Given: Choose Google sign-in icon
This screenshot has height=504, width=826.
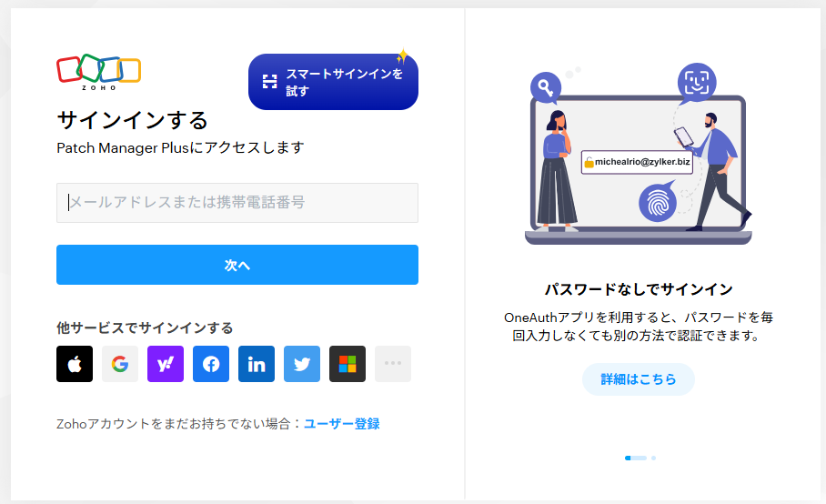Looking at the screenshot, I should pyautogui.click(x=120, y=364).
